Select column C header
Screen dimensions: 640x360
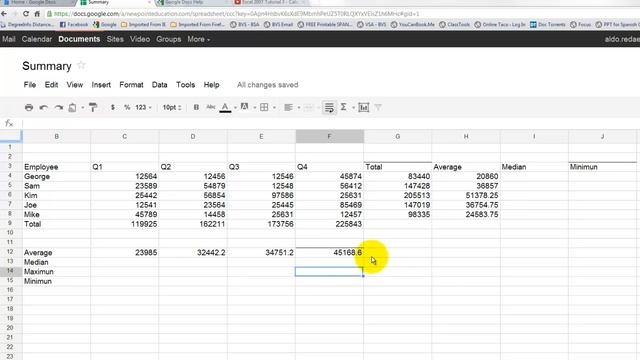click(x=124, y=136)
